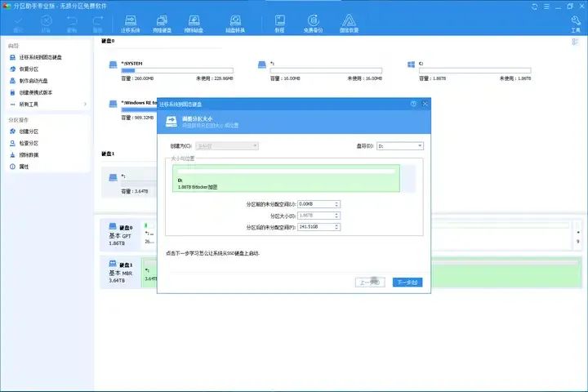Viewport: 588px width, 392px height.
Task: Close the 迁移系统到固态硬盘 dialog
Action: (425, 104)
